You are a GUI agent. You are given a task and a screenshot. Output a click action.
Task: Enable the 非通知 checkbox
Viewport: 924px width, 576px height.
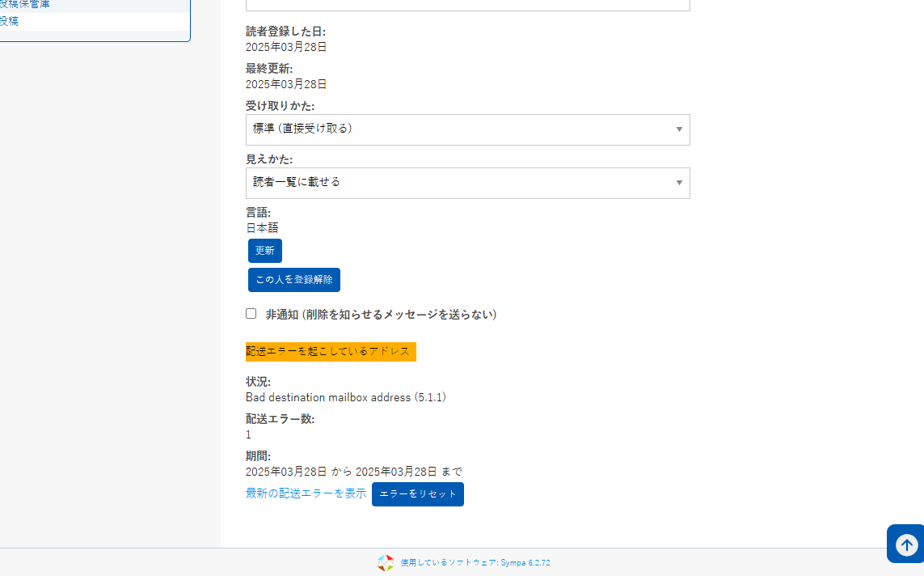pyautogui.click(x=251, y=314)
